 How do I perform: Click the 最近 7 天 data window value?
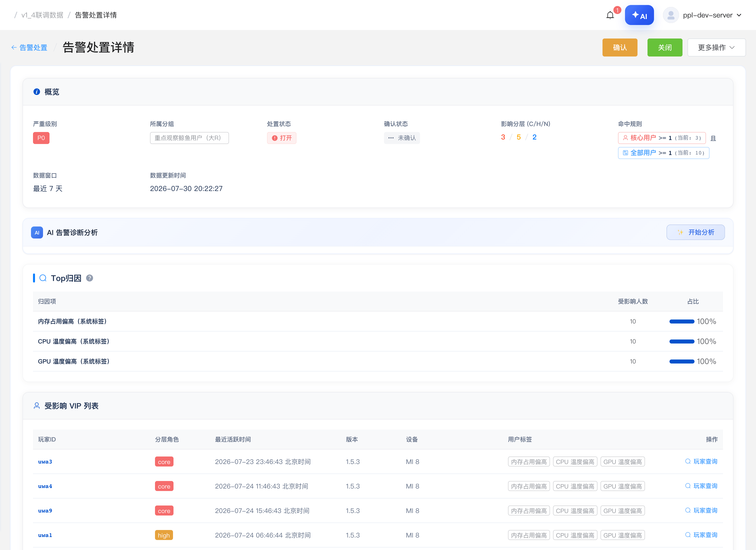click(x=48, y=189)
